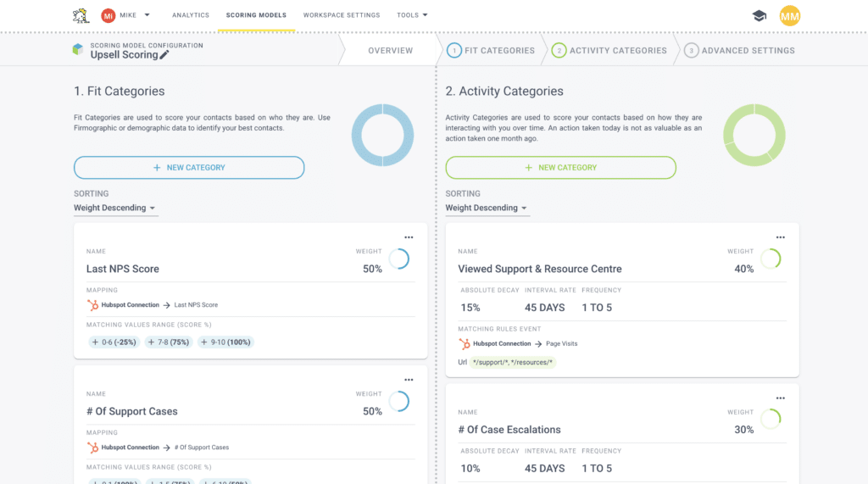
Task: Click Hubspot icon in Last NPS Score mapping
Action: (92, 305)
